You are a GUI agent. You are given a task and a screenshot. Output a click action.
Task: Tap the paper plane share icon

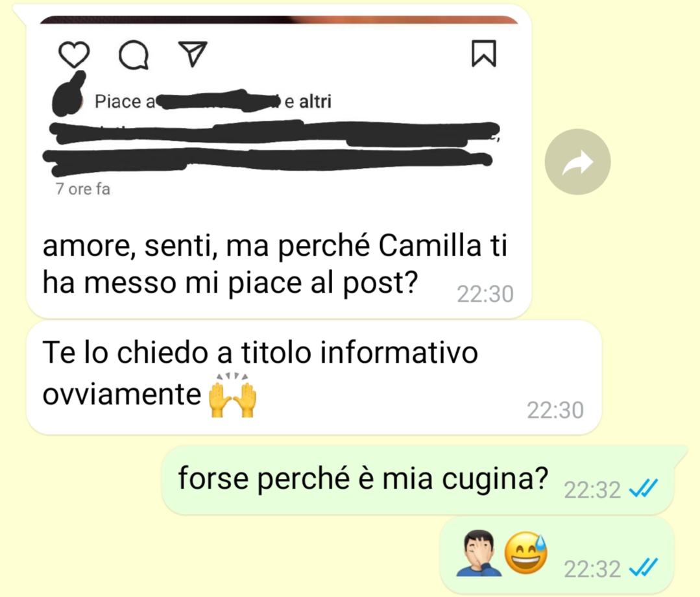pyautogui.click(x=193, y=54)
